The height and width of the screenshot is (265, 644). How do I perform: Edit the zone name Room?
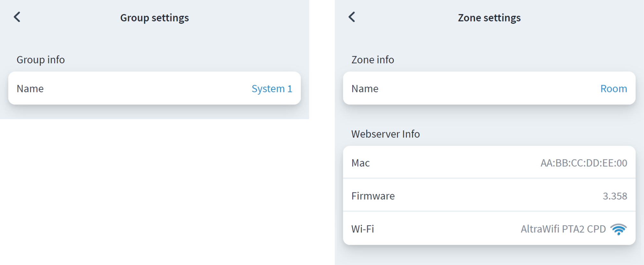(x=613, y=89)
